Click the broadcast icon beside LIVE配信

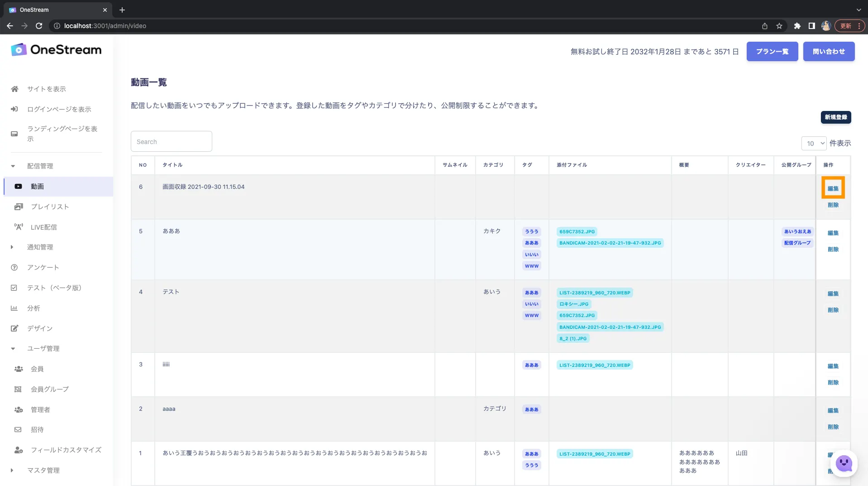[x=19, y=227]
